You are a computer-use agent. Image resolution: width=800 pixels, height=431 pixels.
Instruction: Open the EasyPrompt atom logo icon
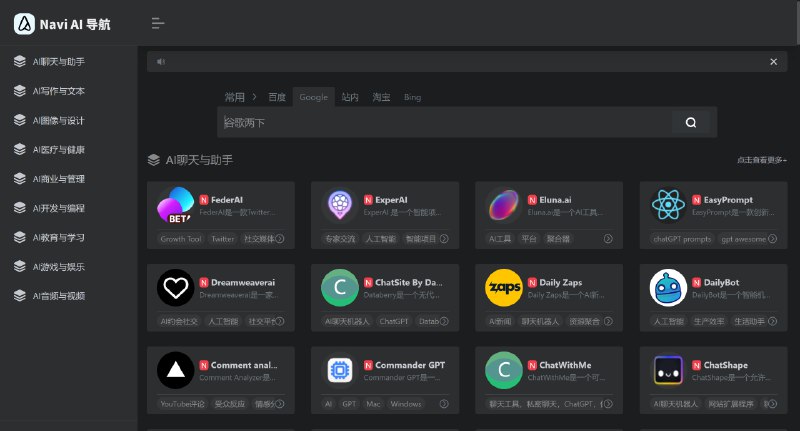(x=668, y=205)
